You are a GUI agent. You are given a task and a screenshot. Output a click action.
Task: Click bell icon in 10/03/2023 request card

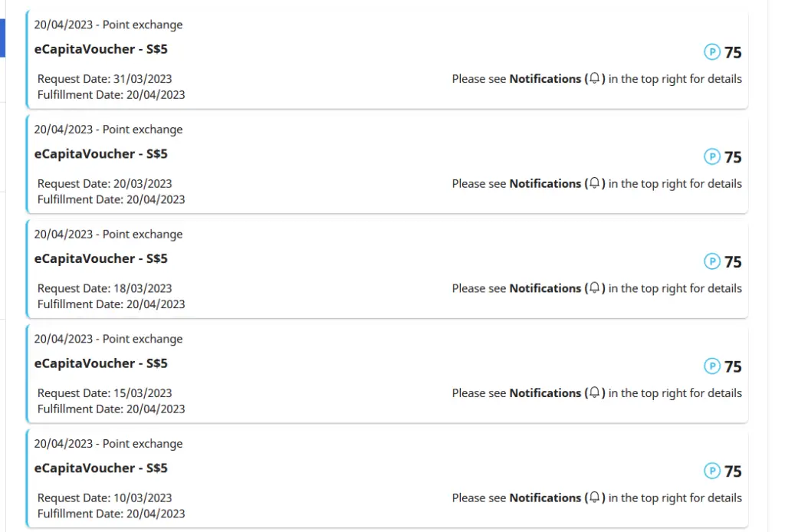point(594,497)
